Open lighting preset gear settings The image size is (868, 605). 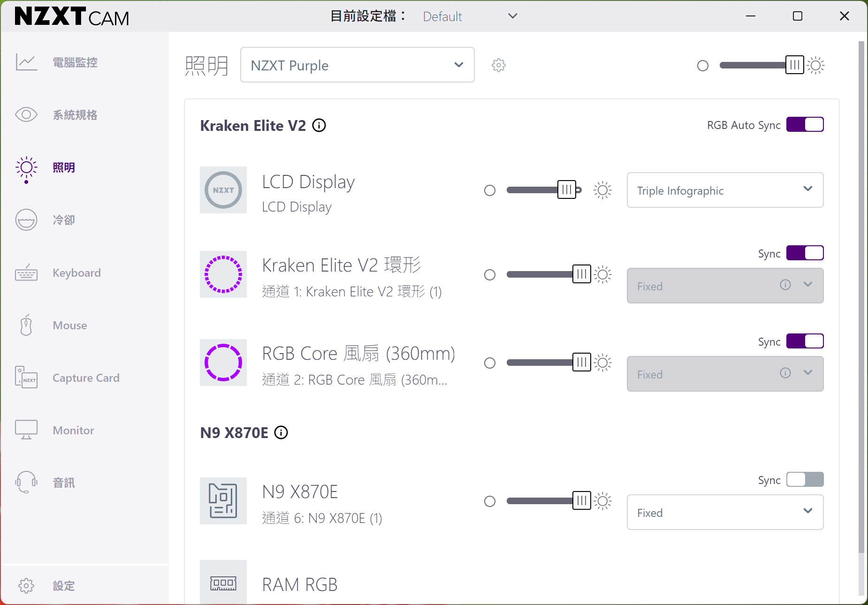point(499,65)
